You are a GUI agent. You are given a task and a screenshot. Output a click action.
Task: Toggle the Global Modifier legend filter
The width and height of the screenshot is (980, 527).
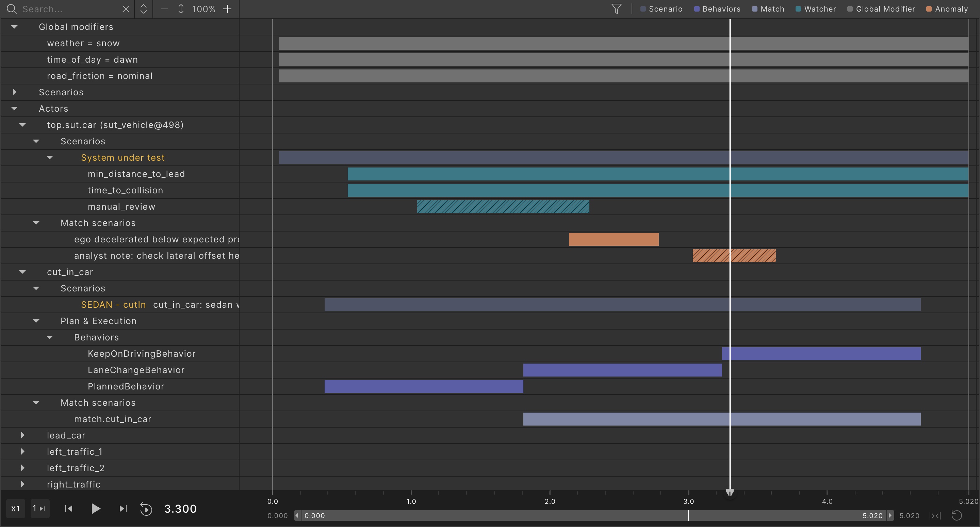coord(881,9)
